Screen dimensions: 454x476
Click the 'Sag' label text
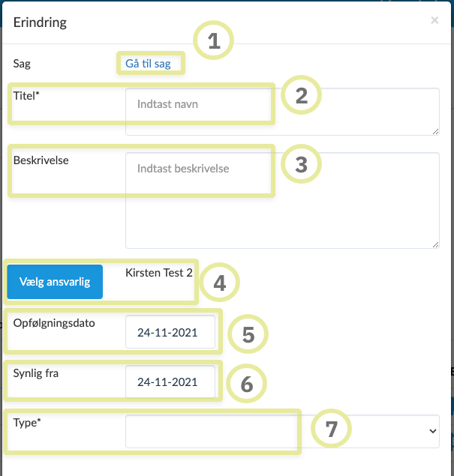(22, 64)
